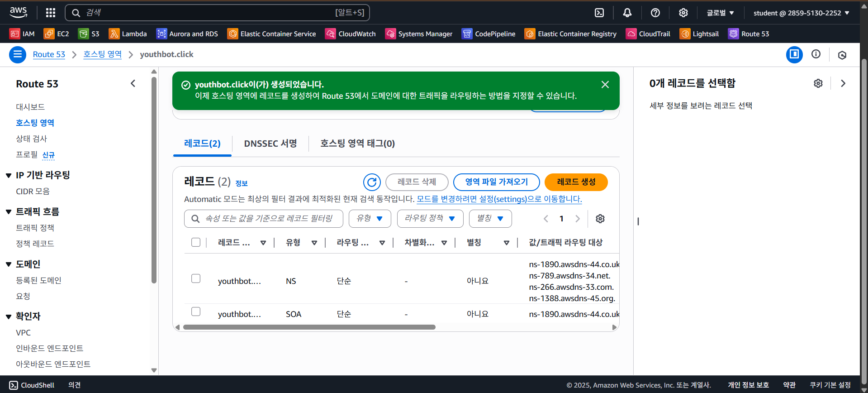Open the 유형 filter dropdown

[370, 219]
